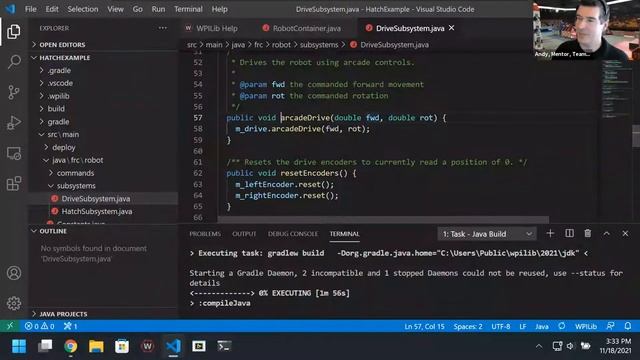This screenshot has height=360, width=640.
Task: Open the Terminal menu
Action: pyautogui.click(x=188, y=9)
